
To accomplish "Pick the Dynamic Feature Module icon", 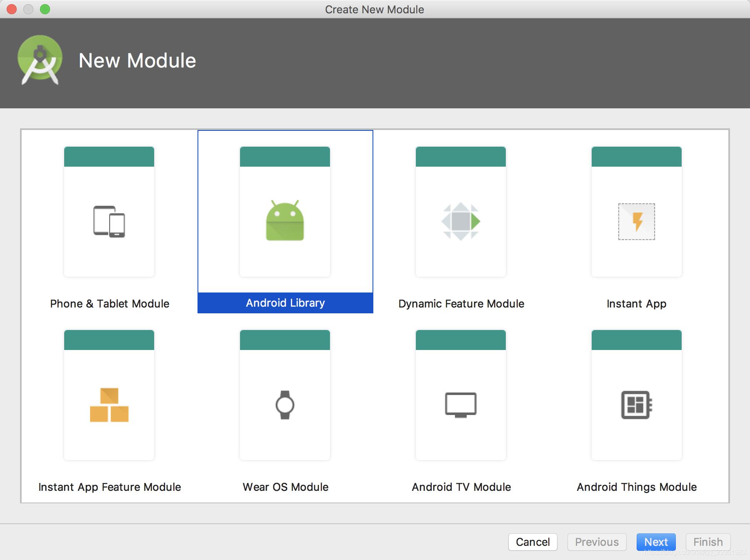I will [x=461, y=221].
